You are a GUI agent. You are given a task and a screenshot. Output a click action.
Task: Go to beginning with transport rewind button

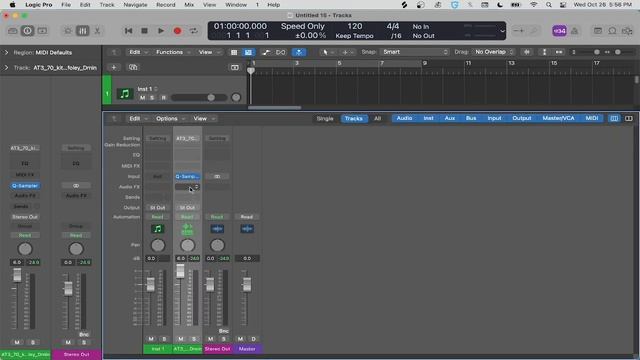click(128, 31)
